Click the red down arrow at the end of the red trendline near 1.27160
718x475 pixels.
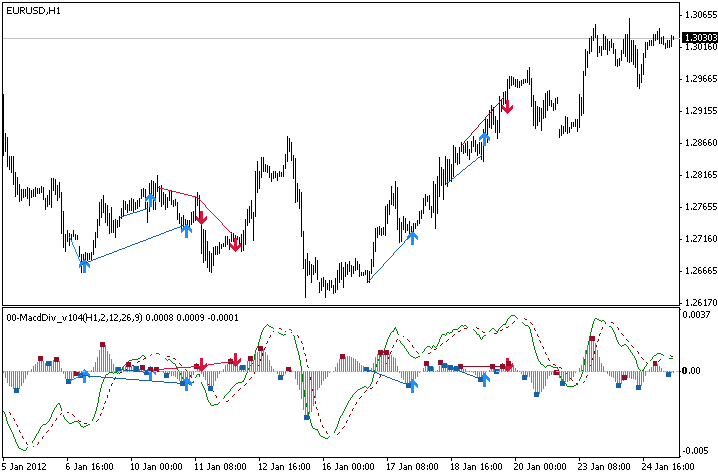235,243
